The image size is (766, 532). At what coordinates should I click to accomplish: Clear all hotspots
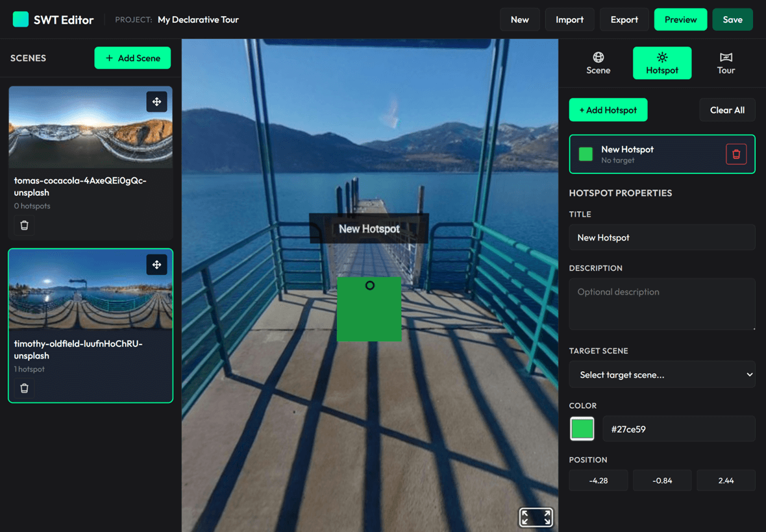pyautogui.click(x=728, y=110)
